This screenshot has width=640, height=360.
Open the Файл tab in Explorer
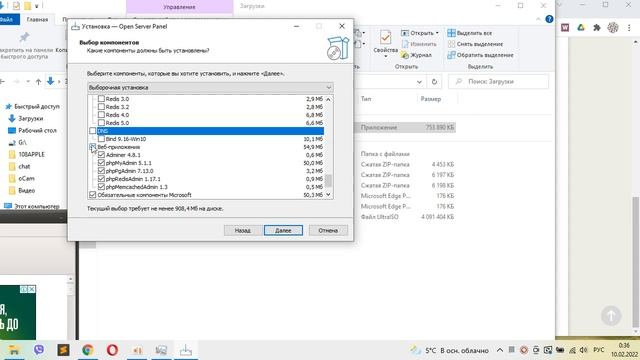pyautogui.click(x=7, y=19)
